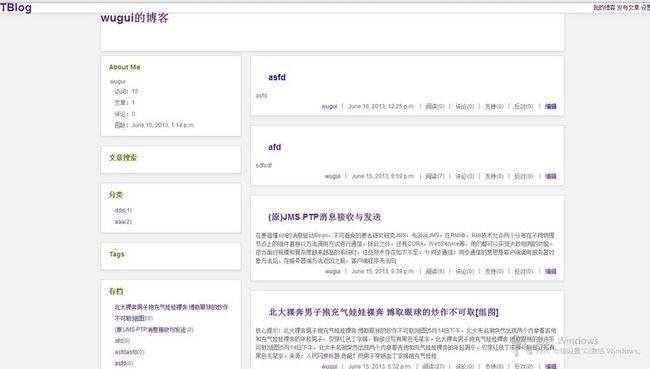650x369 pixels.
Task: Click the JMS PTP post excerpt paragraph
Action: pos(405,248)
